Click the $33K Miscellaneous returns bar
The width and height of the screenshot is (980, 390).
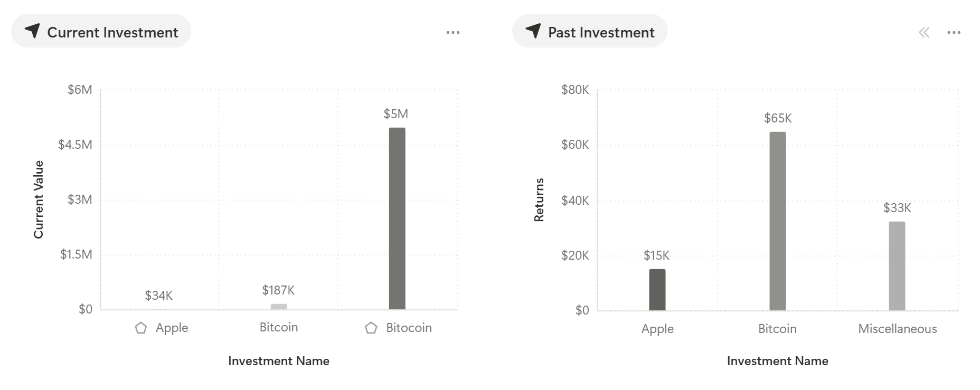(897, 266)
